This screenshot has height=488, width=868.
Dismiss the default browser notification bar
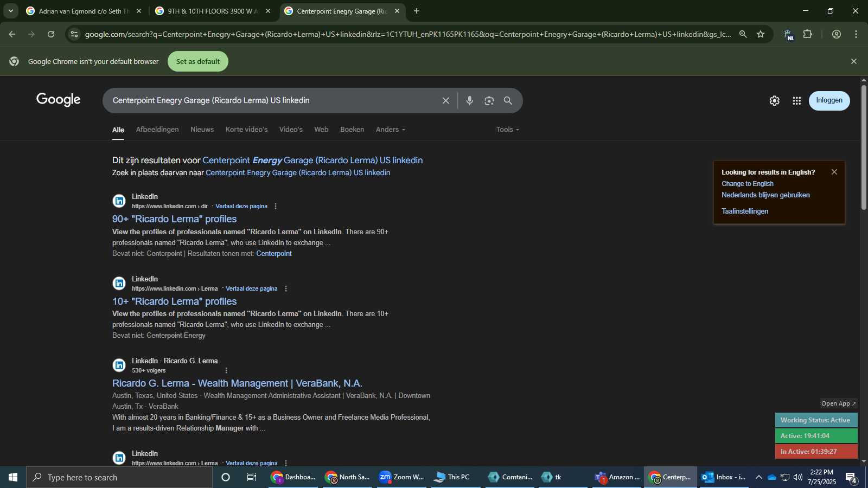(x=853, y=61)
